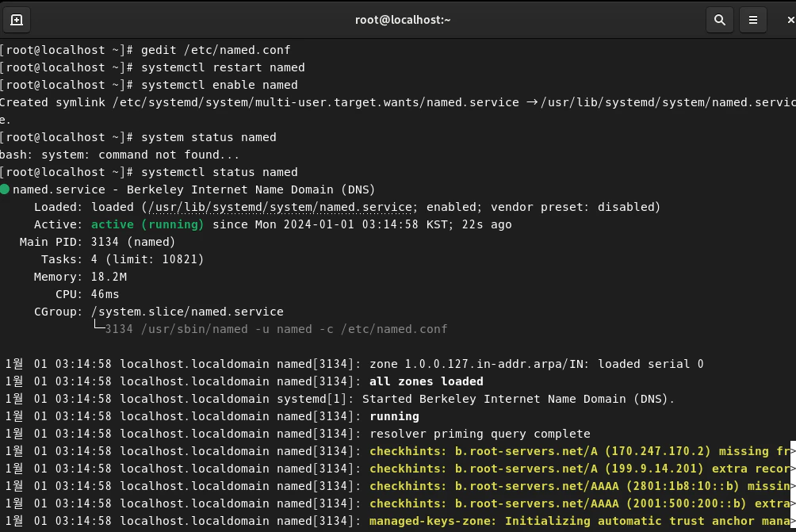Image resolution: width=796 pixels, height=532 pixels.
Task: Click the checkhints 2801:1b8:10::b warning
Action: click(x=580, y=486)
